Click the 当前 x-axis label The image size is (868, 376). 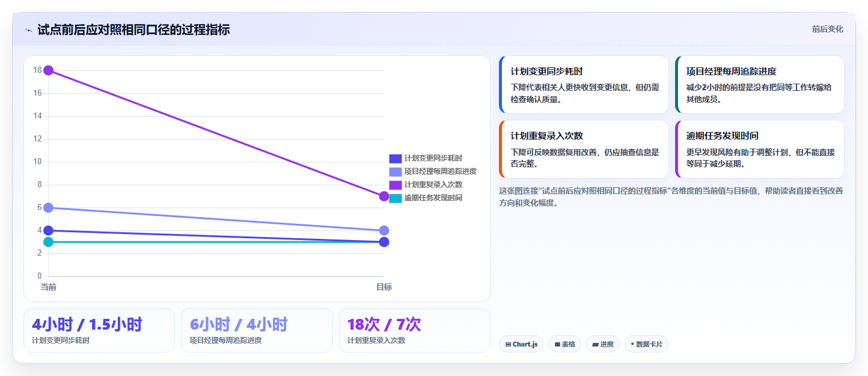click(49, 287)
